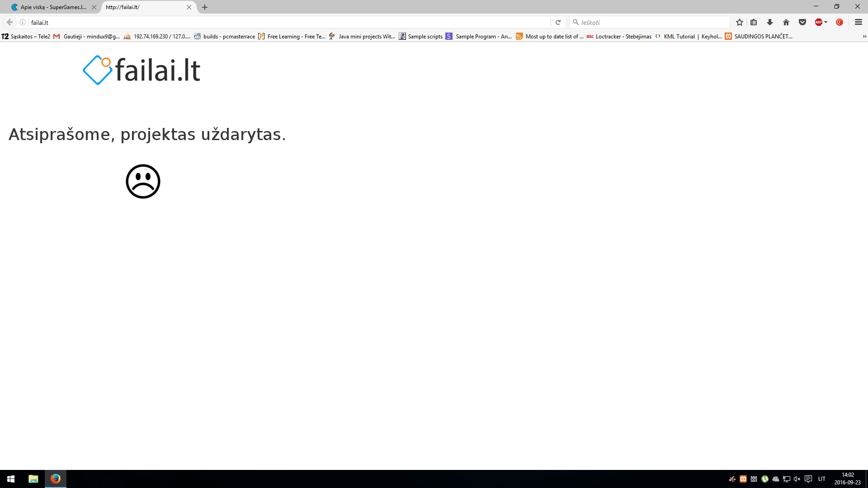Open Sample Program bookmark
Screen dimensions: 868x488
[x=479, y=37]
